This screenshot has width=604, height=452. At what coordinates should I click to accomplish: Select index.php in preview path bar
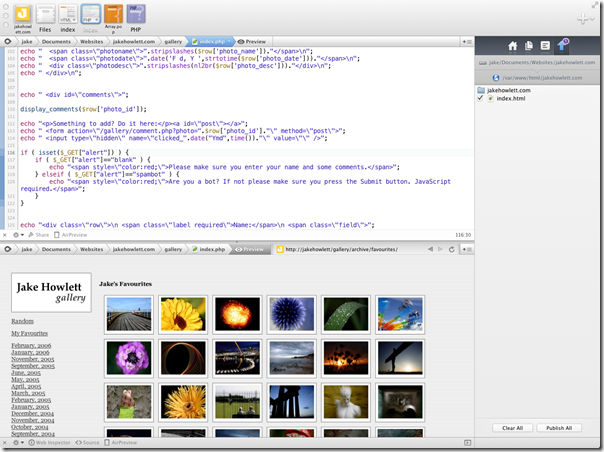pyautogui.click(x=208, y=249)
